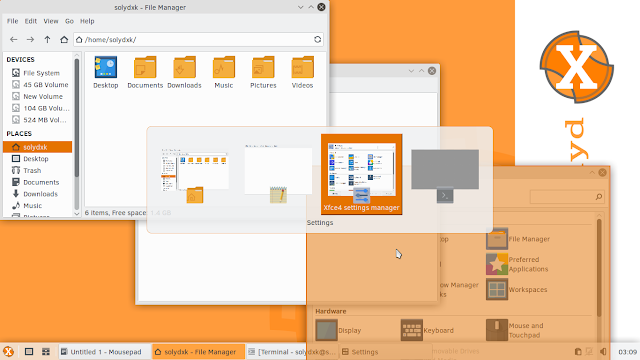Open the Edit menu
Screen dimensions: 640x360
31,21
